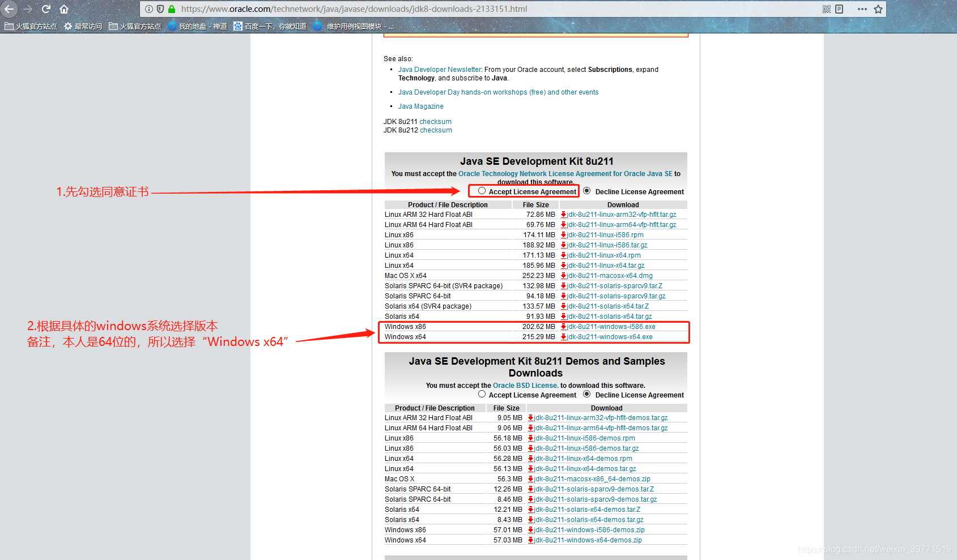The height and width of the screenshot is (560, 957).
Task: Open the QR code icon in the address bar
Action: [x=827, y=9]
